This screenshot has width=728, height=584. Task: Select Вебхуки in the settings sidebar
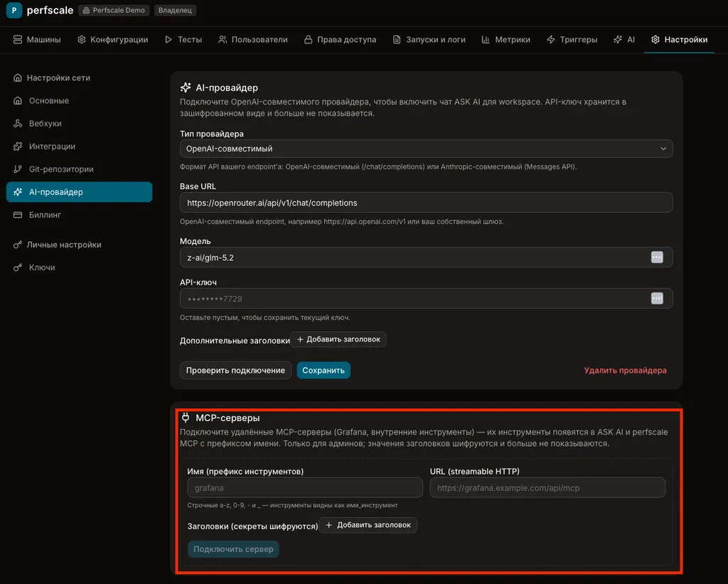coord(80,123)
